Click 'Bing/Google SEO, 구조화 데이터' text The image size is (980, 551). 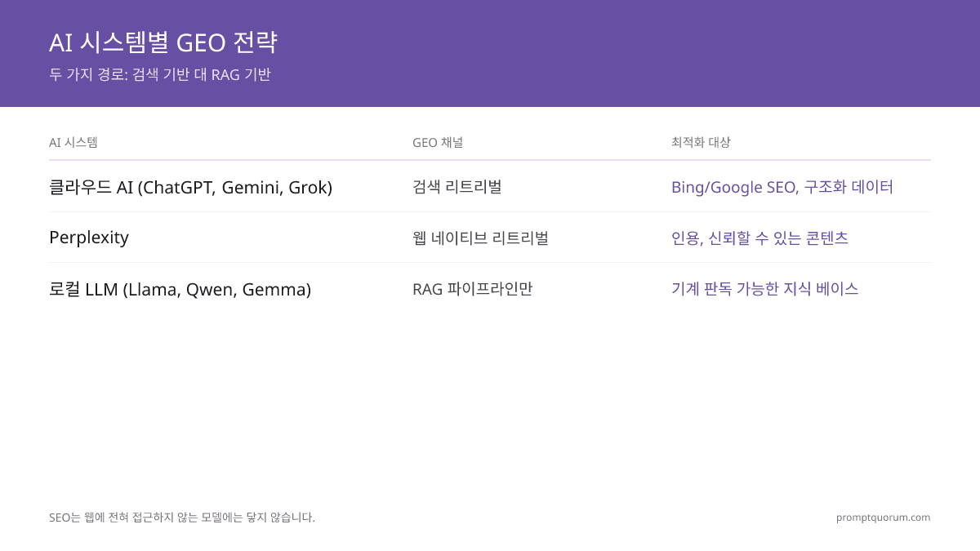point(782,187)
